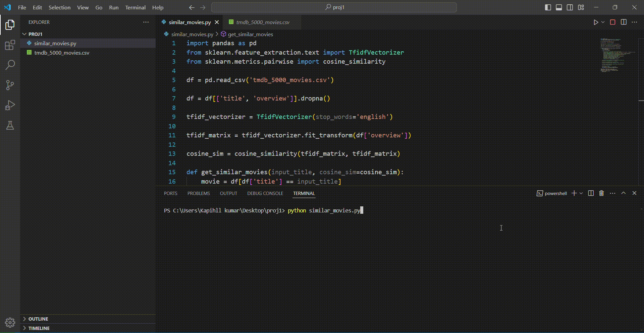Go forward with the right arrow
Image resolution: width=644 pixels, height=333 pixels.
(x=203, y=7)
